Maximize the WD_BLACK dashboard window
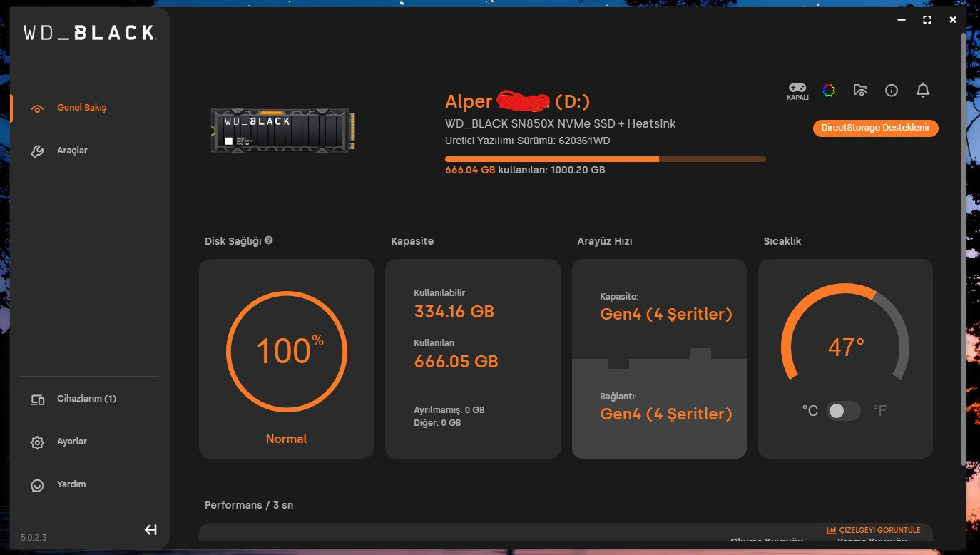The image size is (980, 555). 927,20
